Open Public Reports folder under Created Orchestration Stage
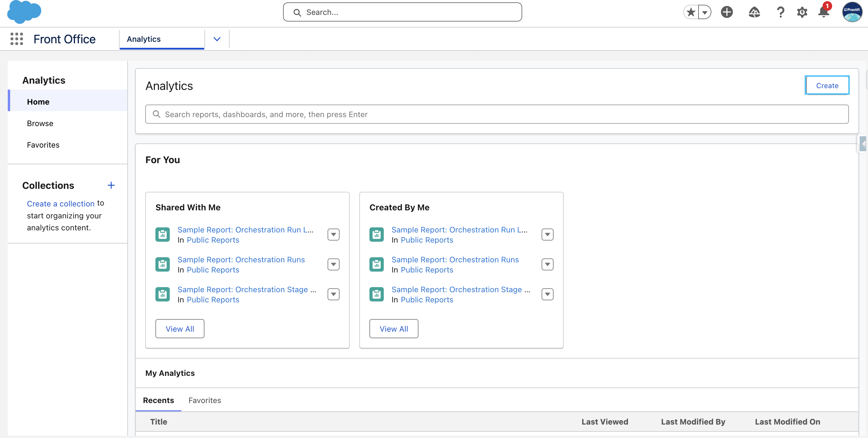868x438 pixels. 427,300
